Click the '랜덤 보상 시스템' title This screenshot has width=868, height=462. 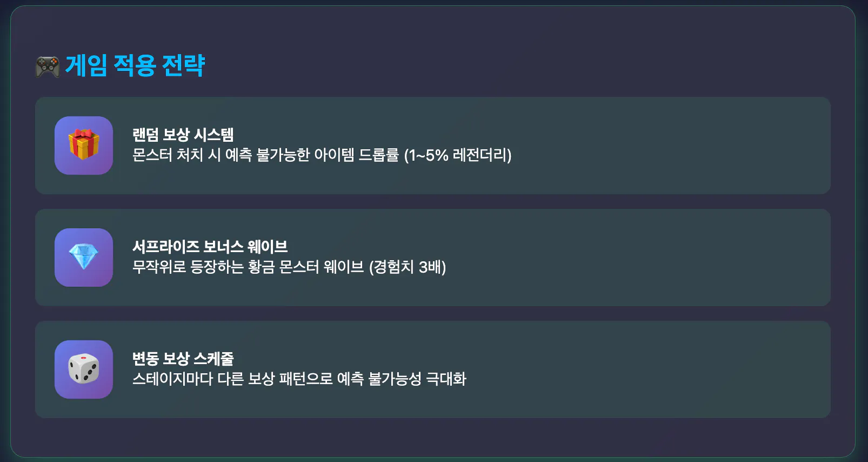pos(183,135)
